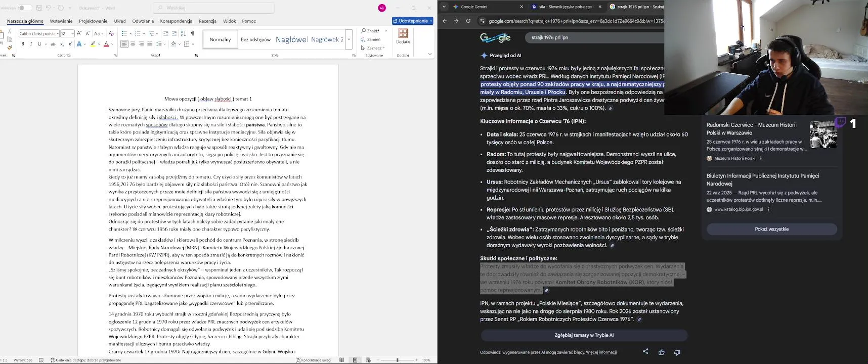
Task: Switch to Google Gemini browser tab
Action: point(488,7)
